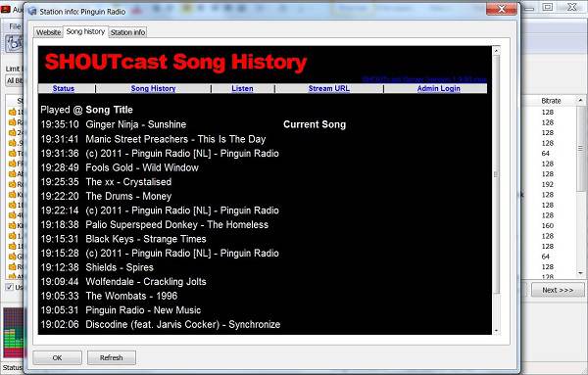The image size is (588, 375).
Task: Select text 'Palio Superspeed Donkey - The Homeless'
Action: pyautogui.click(x=177, y=224)
